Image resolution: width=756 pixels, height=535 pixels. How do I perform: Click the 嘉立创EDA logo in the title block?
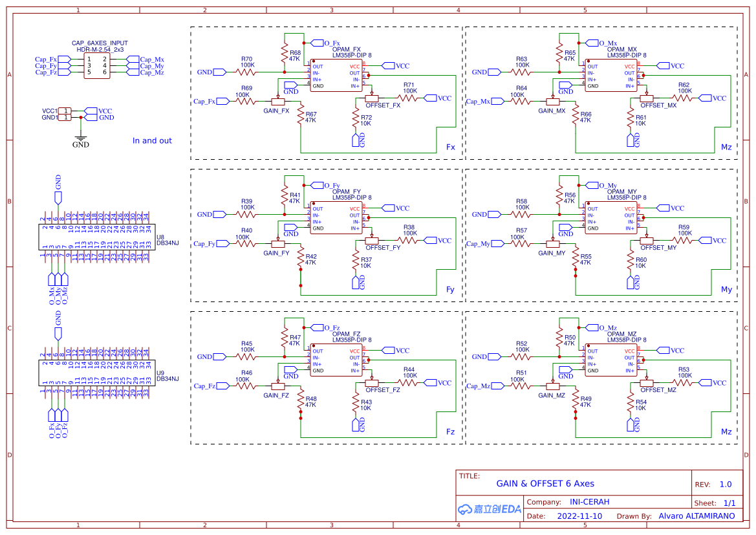pos(490,509)
